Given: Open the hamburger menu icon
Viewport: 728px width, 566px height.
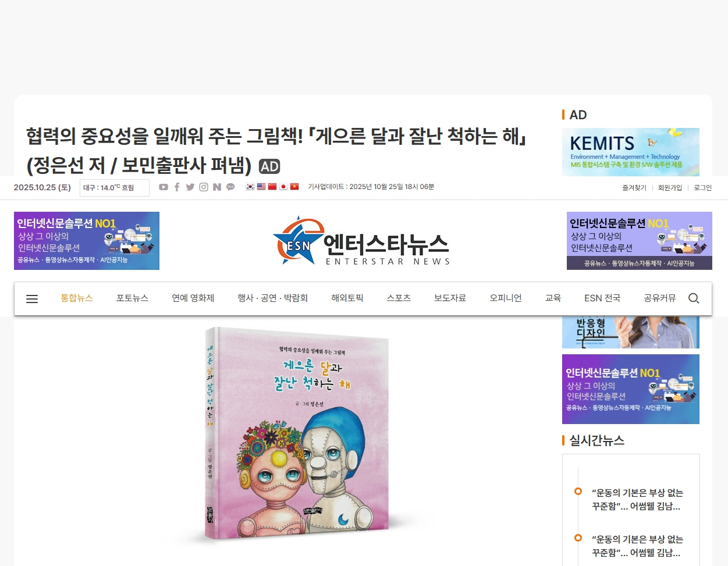Looking at the screenshot, I should coord(32,298).
